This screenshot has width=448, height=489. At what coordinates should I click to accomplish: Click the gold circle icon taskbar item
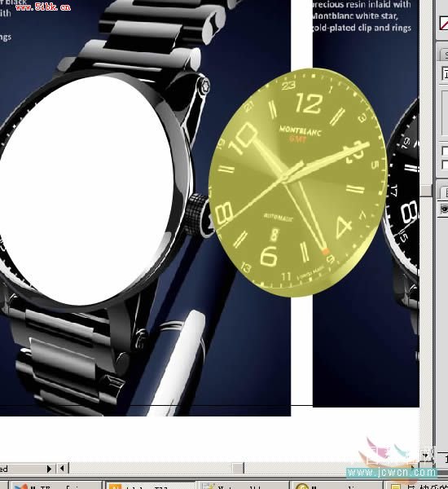point(338,485)
